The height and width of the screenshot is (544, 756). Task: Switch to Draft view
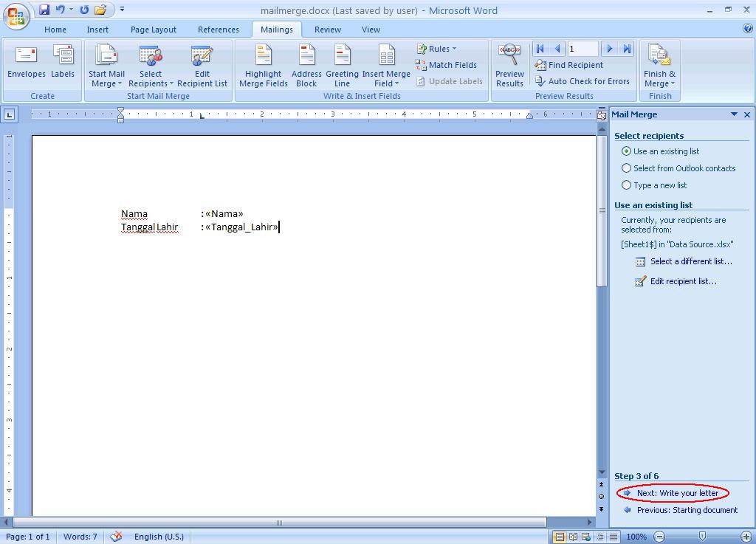coord(614,537)
